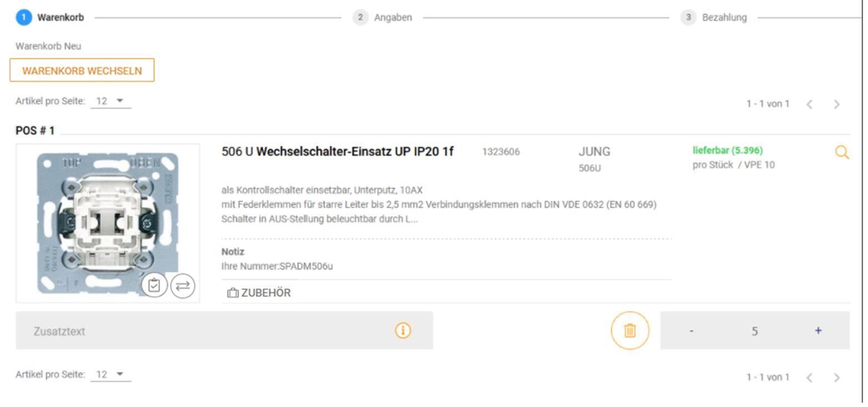Delete the item with the trash icon

click(630, 331)
